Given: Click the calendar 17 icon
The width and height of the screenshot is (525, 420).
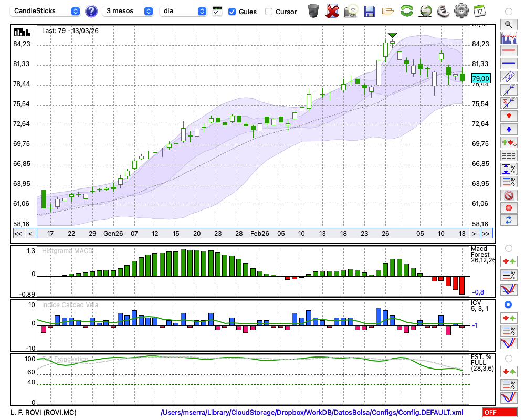Looking at the screenshot, I should (x=479, y=10).
